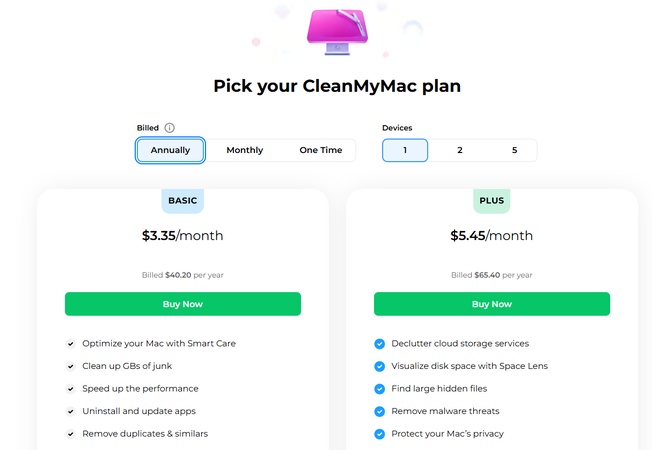Image resolution: width=652 pixels, height=450 pixels.
Task: Click blue checkmark beside Declutter cloud storage services
Action: (379, 344)
